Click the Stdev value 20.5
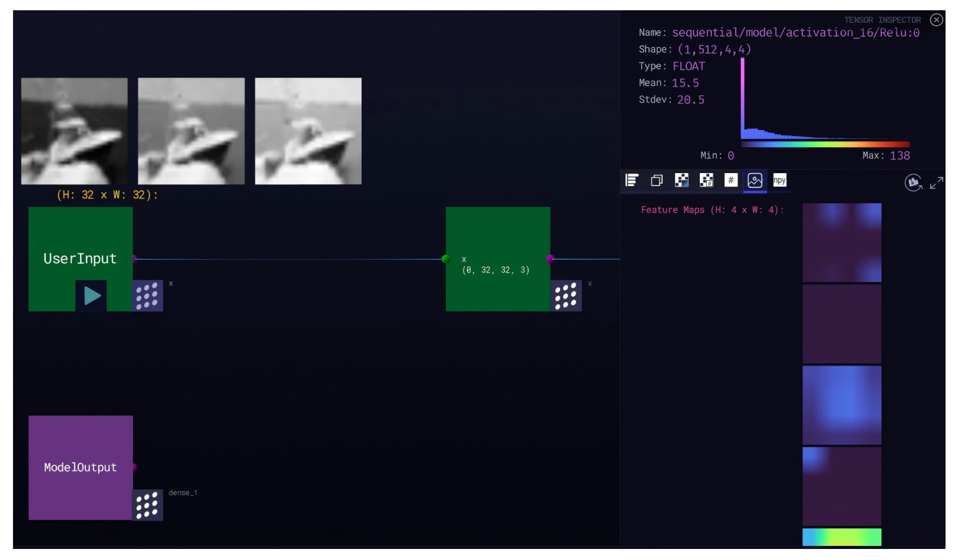 coord(691,99)
